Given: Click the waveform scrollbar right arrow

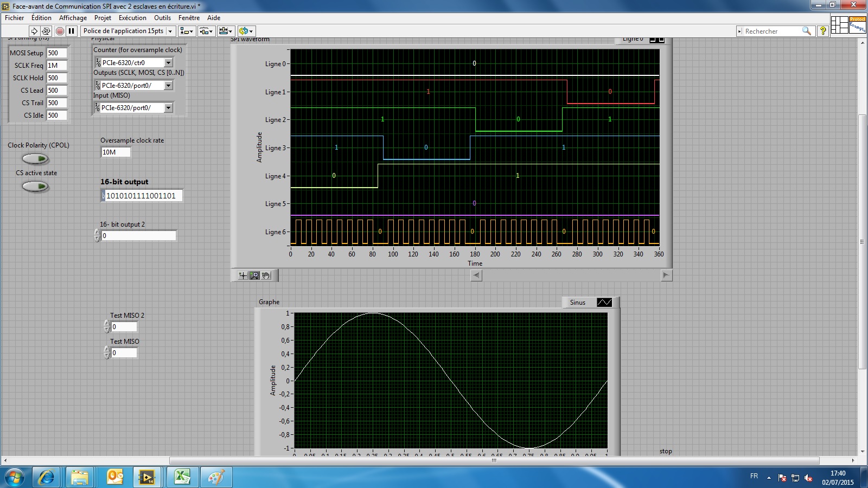Looking at the screenshot, I should click(666, 275).
